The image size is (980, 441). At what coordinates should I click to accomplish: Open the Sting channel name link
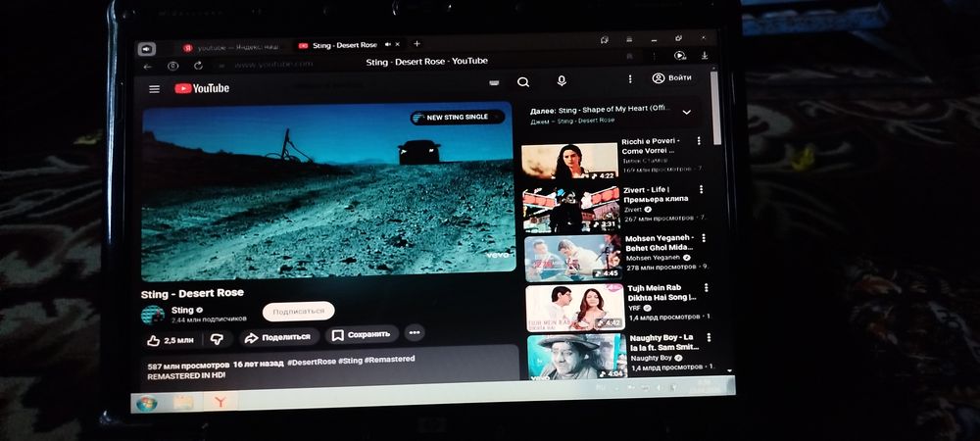182,310
